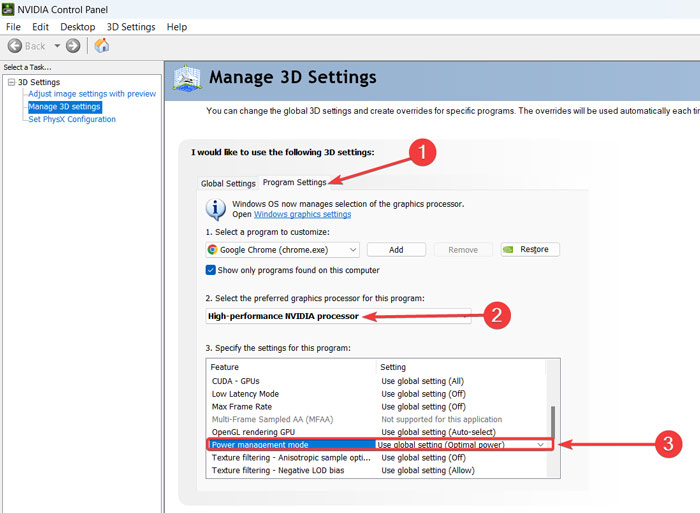The height and width of the screenshot is (513, 700).
Task: Click the Setting column header
Action: (x=462, y=367)
